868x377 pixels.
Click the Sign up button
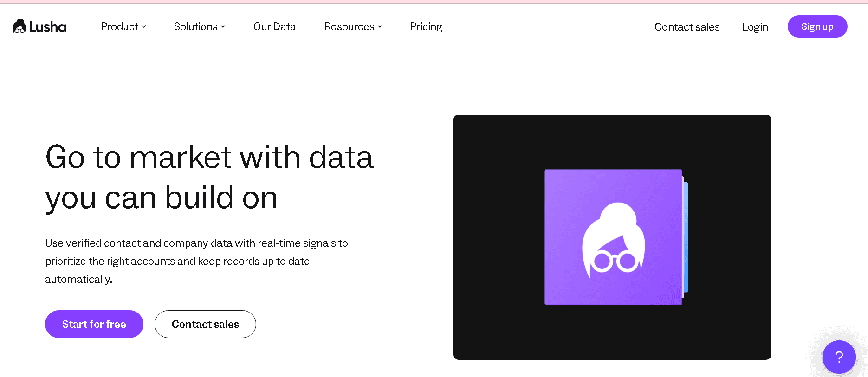[817, 26]
